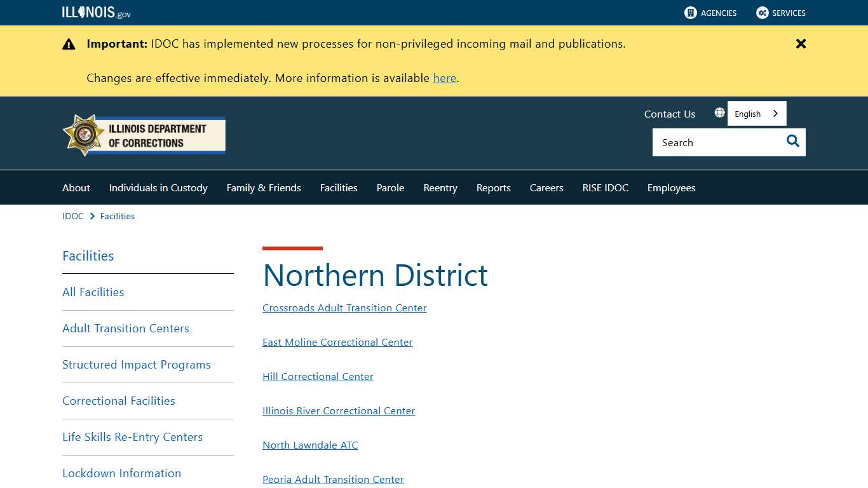
Task: Click inside the Search input field
Action: tap(712, 142)
